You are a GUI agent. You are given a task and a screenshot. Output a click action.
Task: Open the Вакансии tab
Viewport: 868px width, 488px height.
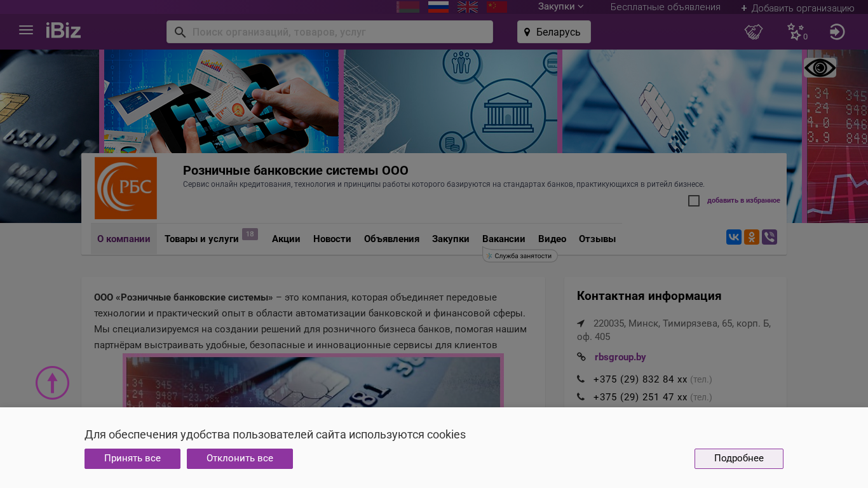pos(504,239)
